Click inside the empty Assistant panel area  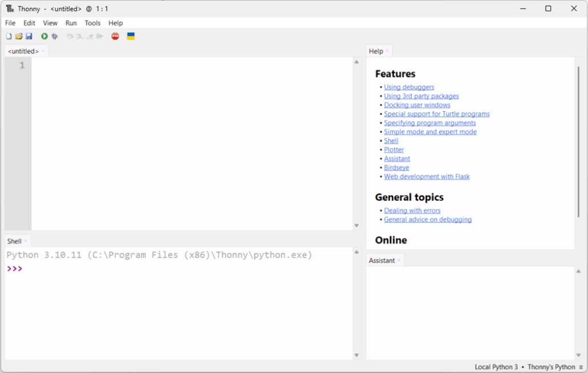pyautogui.click(x=470, y=313)
